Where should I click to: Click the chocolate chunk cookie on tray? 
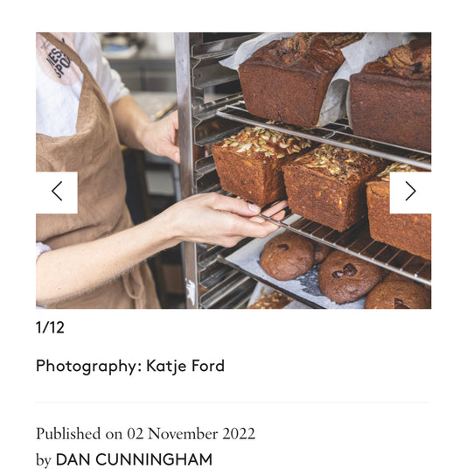[x=349, y=276]
